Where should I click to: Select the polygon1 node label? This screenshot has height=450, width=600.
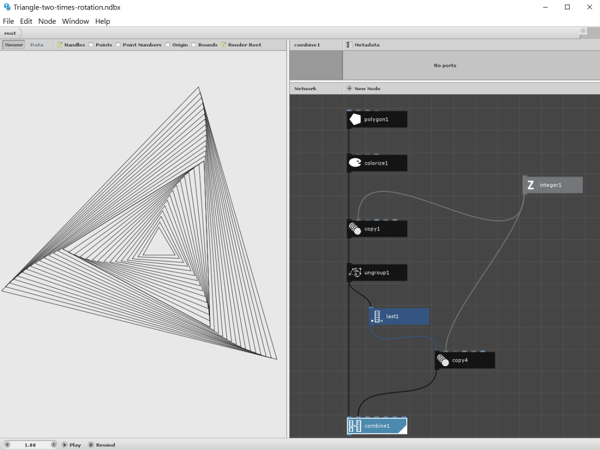coord(376,119)
